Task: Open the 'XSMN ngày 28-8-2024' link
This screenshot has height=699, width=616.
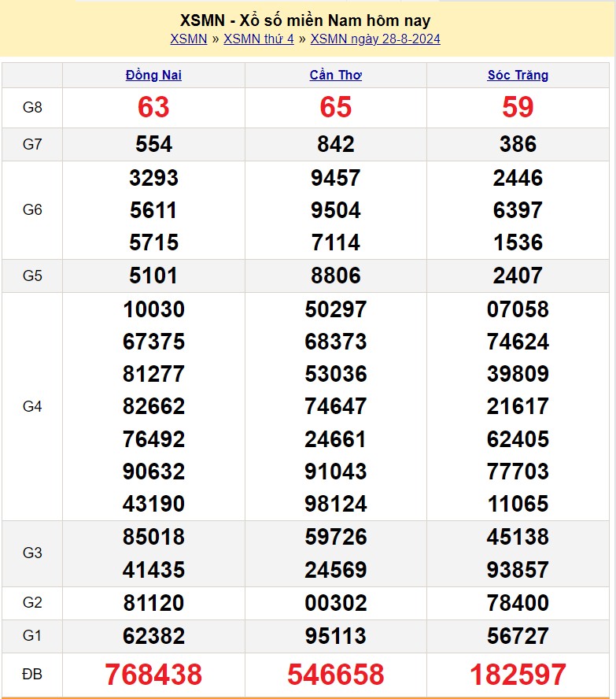Action: pos(375,39)
